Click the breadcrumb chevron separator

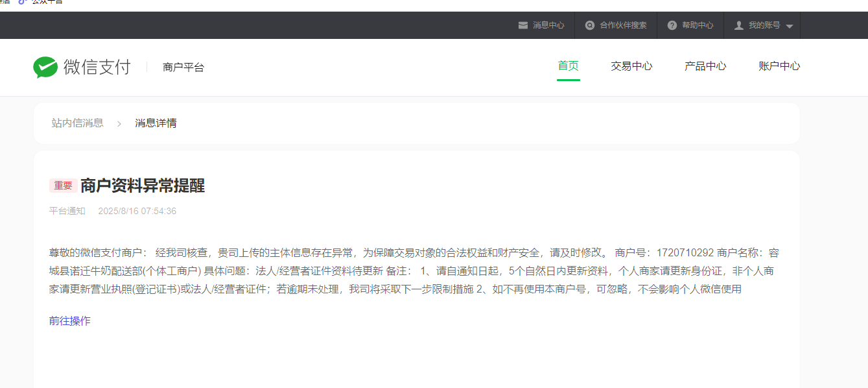point(119,123)
